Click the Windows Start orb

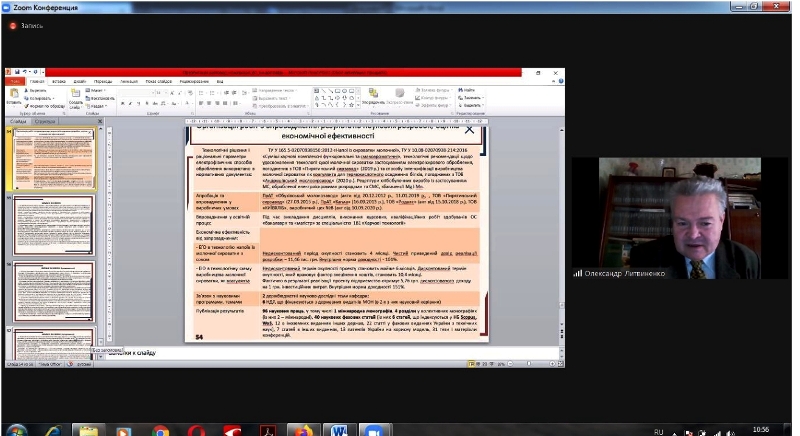click(x=17, y=431)
